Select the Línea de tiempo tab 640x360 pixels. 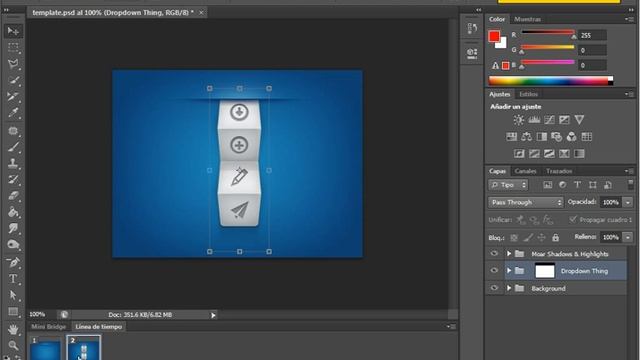pyautogui.click(x=99, y=327)
